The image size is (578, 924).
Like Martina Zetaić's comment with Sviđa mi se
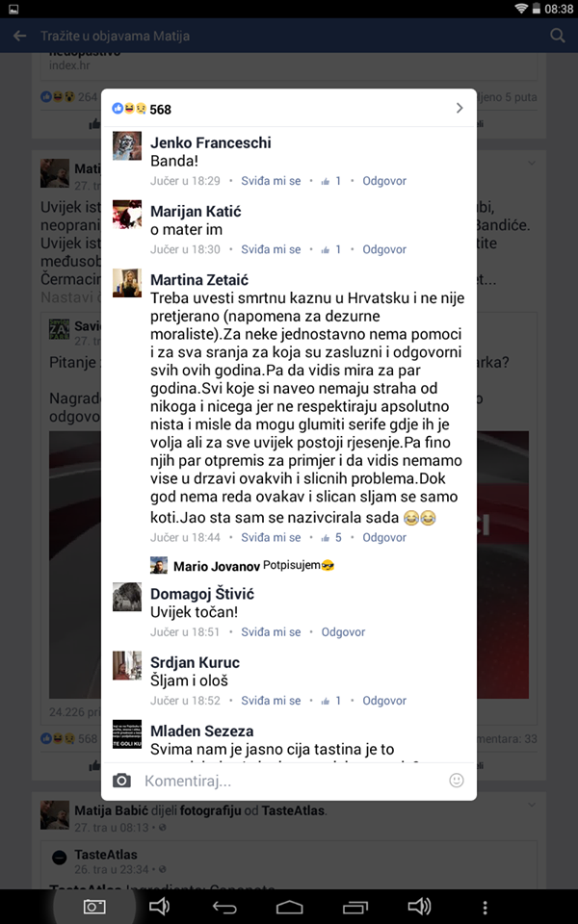coord(271,537)
